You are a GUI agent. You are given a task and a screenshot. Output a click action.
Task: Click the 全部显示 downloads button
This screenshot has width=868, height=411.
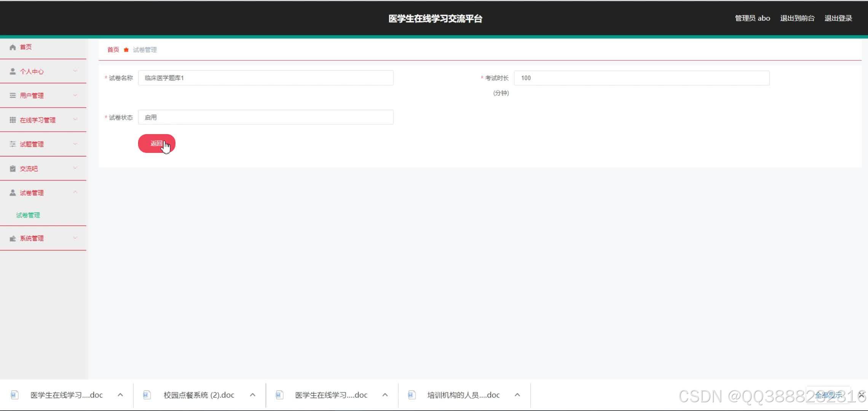829,395
